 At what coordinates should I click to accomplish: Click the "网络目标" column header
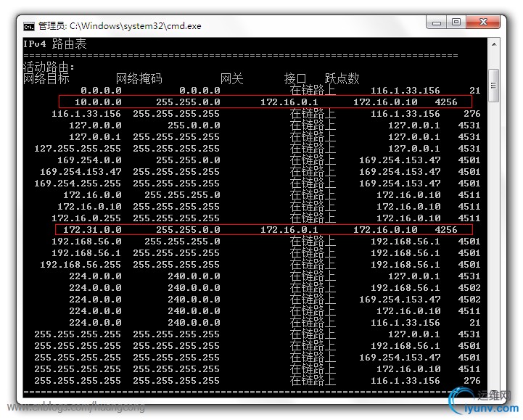point(46,79)
